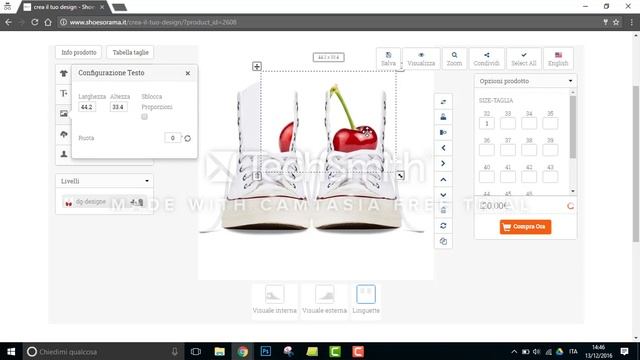The image size is (640, 360).
Task: Open the action center notifications icon
Action: [624, 351]
